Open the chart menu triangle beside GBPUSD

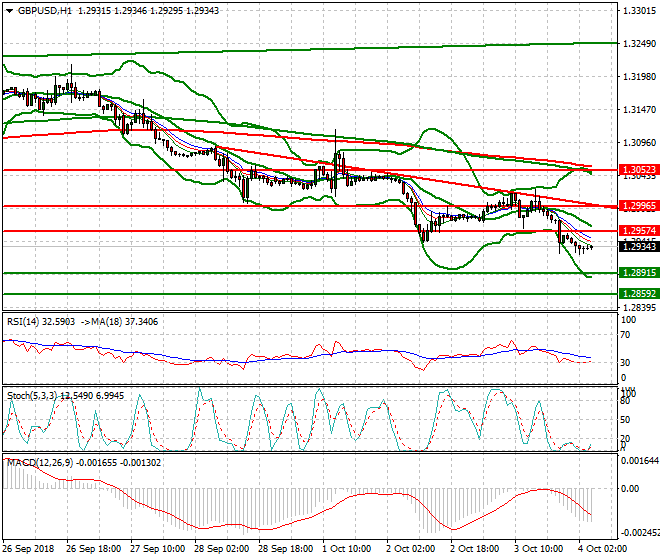pos(9,11)
